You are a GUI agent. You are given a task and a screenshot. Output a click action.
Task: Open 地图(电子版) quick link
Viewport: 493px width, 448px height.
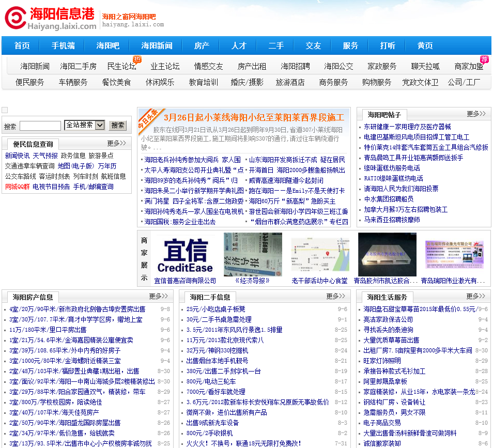[x=76, y=166]
